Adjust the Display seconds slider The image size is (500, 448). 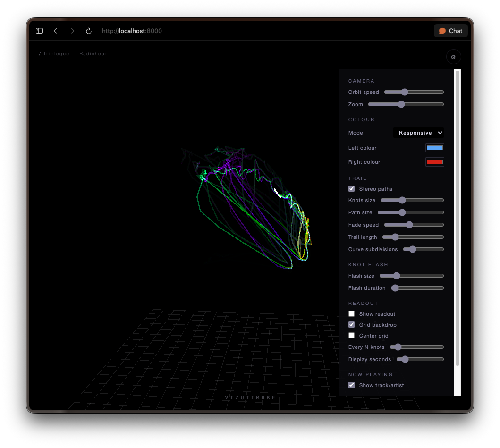420,359
